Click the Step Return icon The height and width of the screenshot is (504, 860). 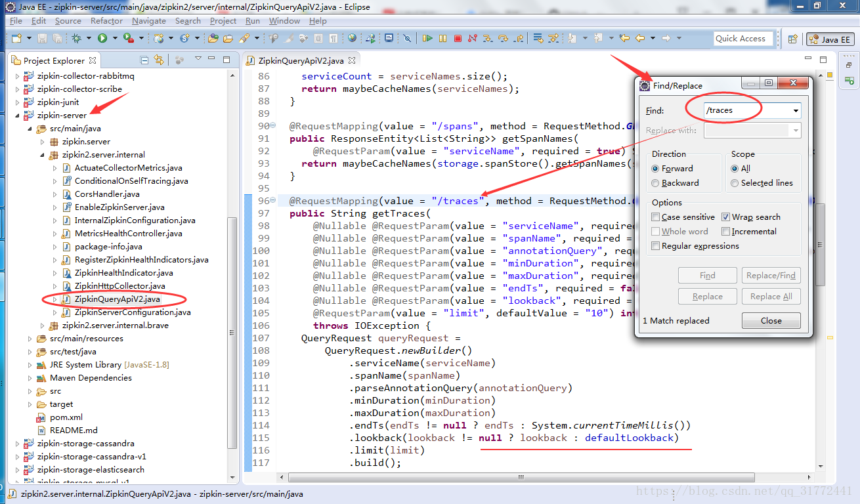coord(519,38)
